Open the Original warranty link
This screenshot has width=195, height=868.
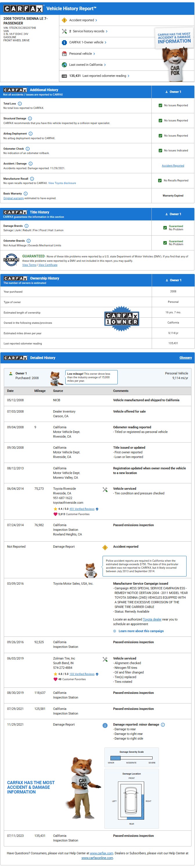[x=13, y=198]
